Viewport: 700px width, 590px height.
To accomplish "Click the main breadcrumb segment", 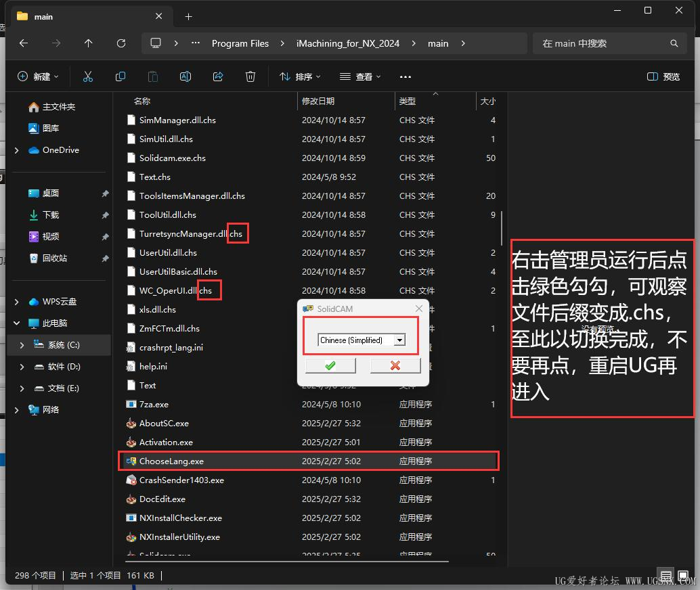I will (438, 43).
